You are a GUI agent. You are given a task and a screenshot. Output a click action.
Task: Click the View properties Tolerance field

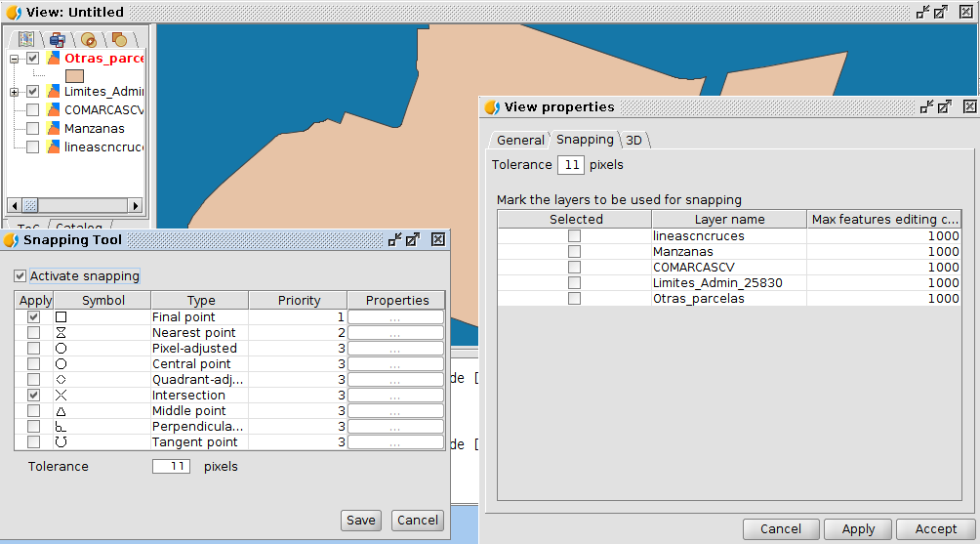pyautogui.click(x=571, y=165)
